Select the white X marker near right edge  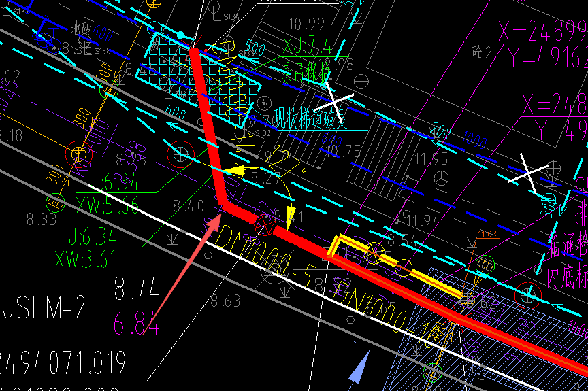(527, 173)
